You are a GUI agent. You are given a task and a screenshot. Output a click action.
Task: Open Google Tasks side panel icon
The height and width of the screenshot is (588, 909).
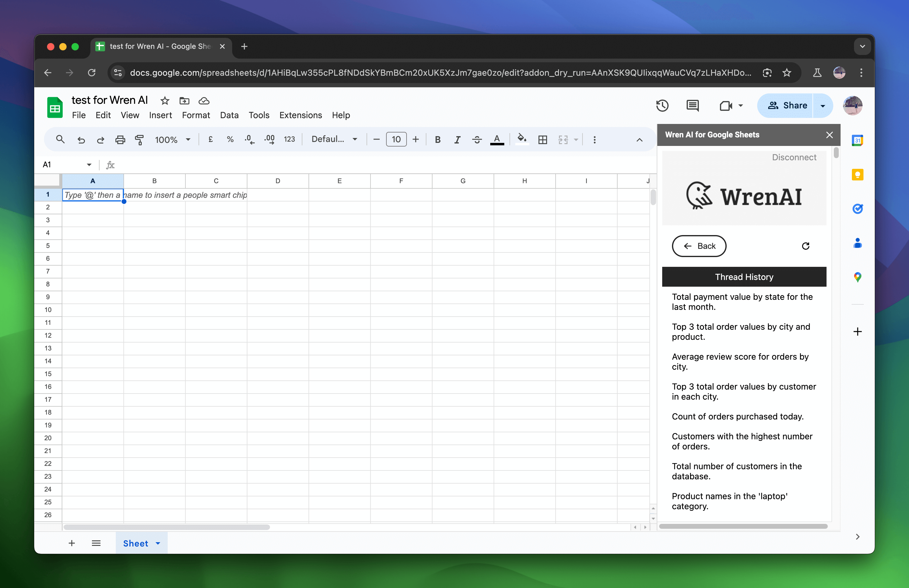[x=857, y=209]
